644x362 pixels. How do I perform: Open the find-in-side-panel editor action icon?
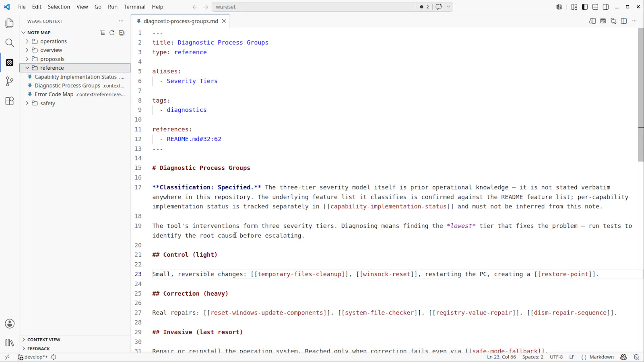click(x=592, y=21)
